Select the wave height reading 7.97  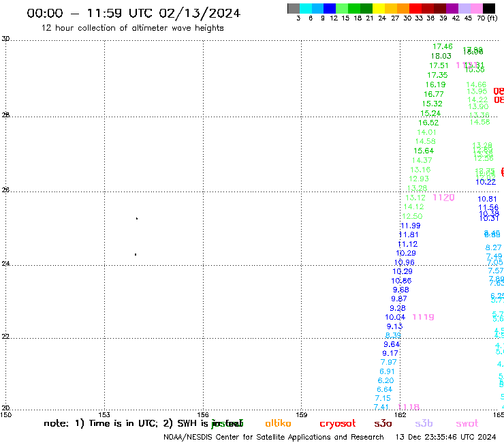pos(388,363)
